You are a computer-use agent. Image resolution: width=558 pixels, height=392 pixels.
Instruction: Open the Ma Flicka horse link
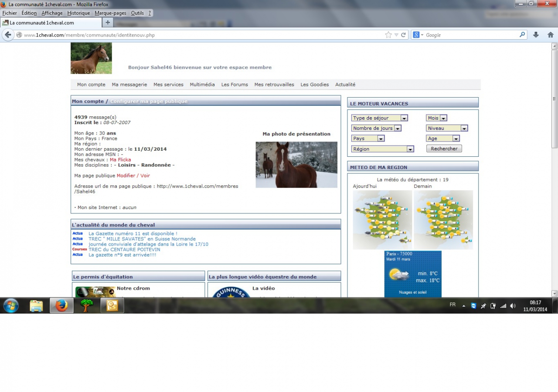(x=120, y=160)
